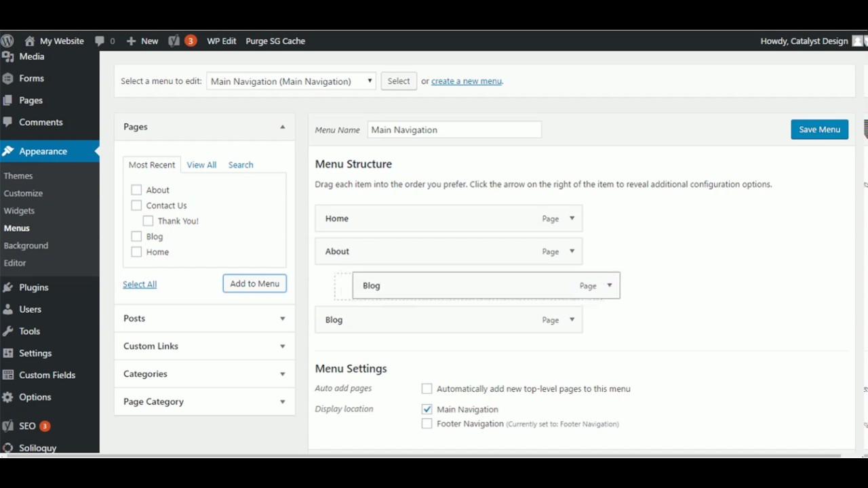Check the About page checkbox
The width and height of the screenshot is (868, 488).
[x=136, y=190]
